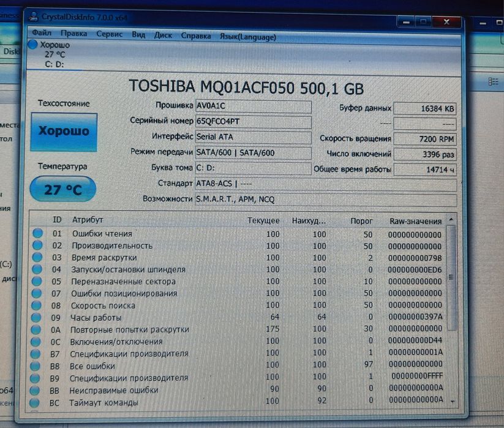
Task: Click the status circle of row 09 Часы работы
Action: pos(36,317)
